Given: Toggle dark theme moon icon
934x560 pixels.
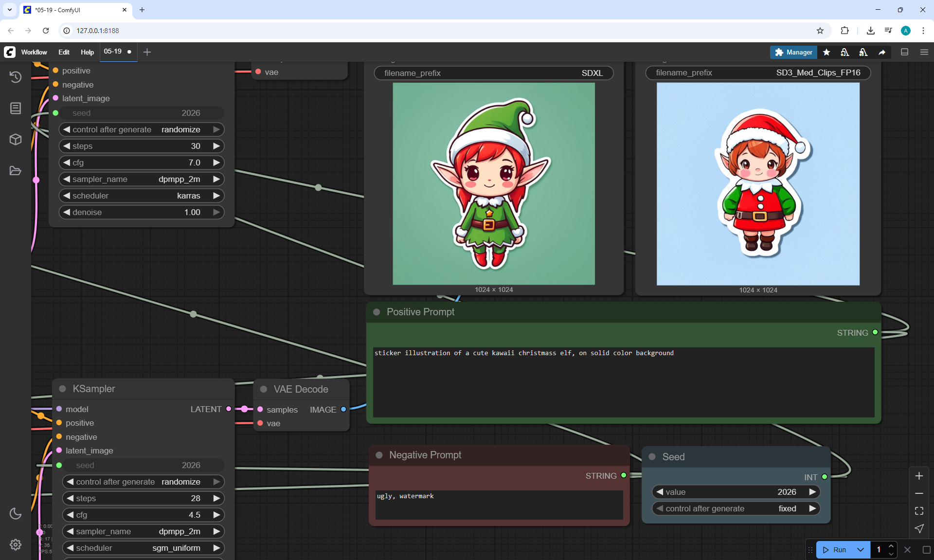Looking at the screenshot, I should click(16, 513).
